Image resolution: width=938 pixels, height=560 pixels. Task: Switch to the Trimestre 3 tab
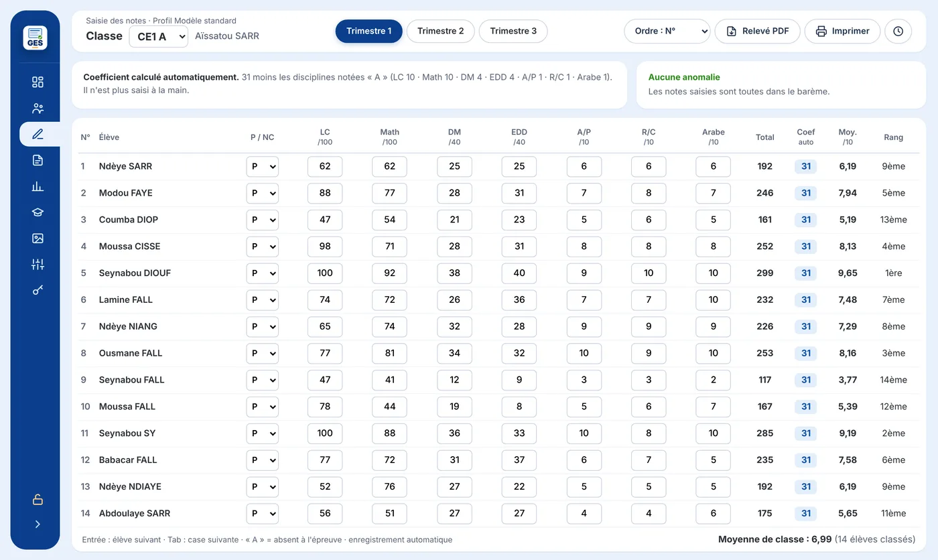coord(513,31)
